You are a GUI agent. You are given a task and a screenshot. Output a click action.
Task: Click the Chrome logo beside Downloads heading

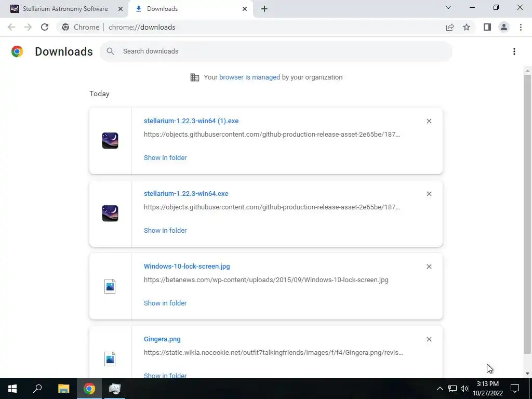pos(17,51)
